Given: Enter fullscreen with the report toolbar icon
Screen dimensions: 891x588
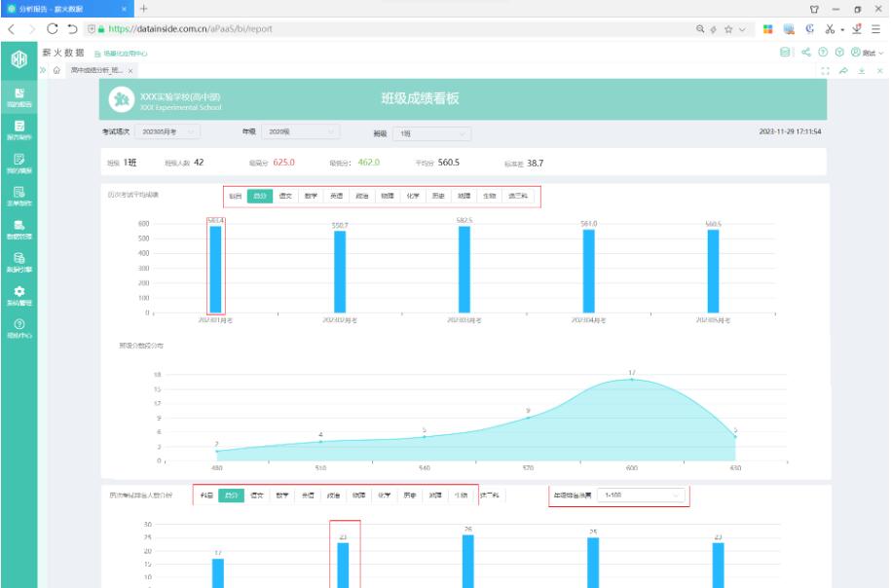Looking at the screenshot, I should coord(825,70).
